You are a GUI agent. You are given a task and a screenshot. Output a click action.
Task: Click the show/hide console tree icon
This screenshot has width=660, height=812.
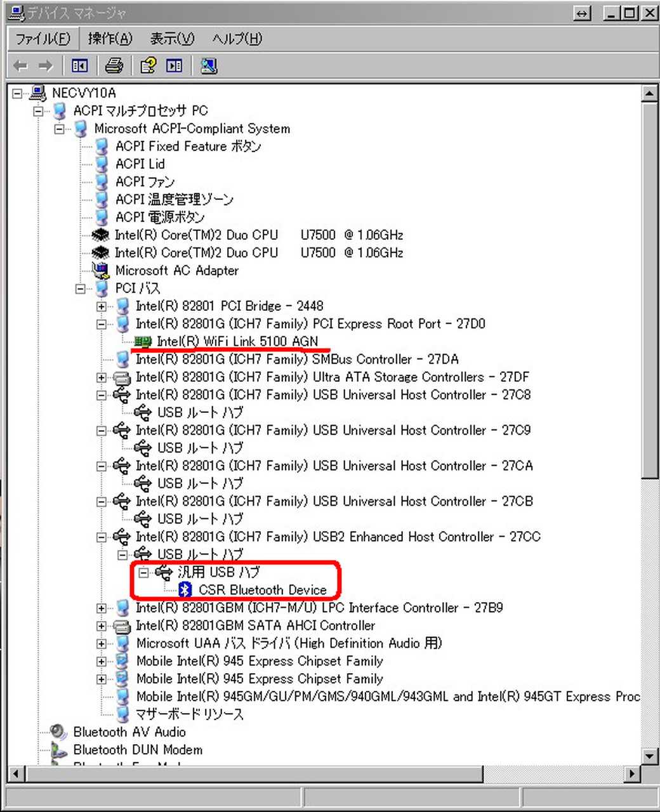click(x=80, y=65)
